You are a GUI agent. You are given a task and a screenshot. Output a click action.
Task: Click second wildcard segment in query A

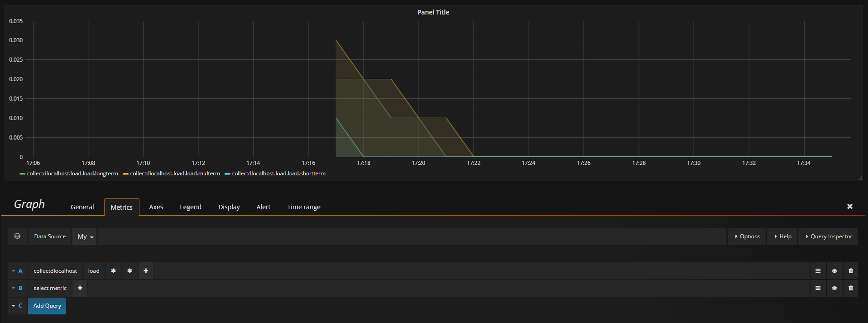(129, 271)
